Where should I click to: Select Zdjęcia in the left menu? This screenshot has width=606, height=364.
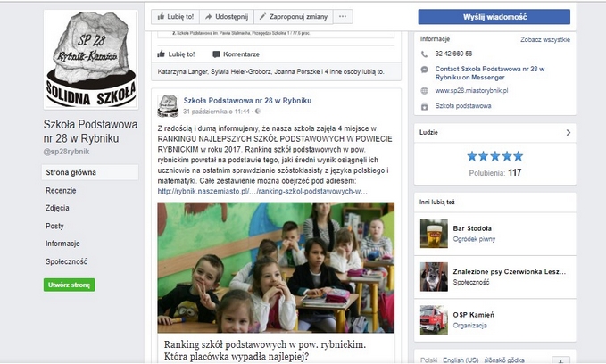point(57,208)
